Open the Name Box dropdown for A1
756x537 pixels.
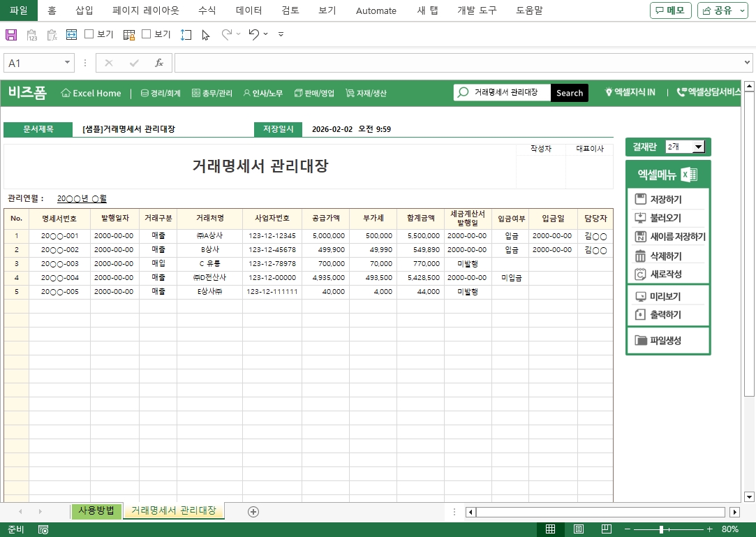coord(68,63)
